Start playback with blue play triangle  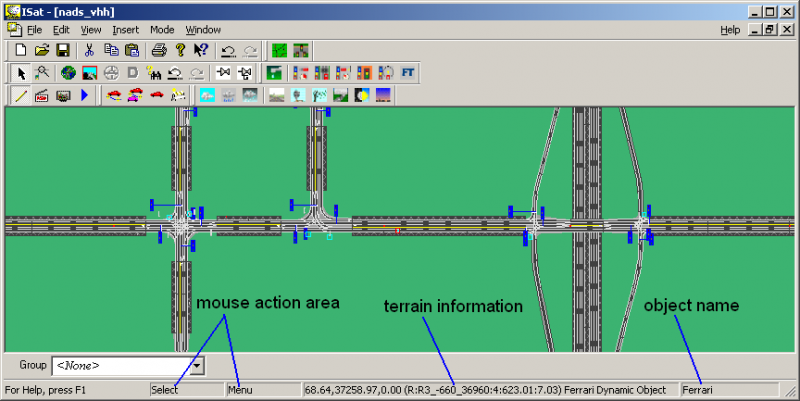(85, 95)
